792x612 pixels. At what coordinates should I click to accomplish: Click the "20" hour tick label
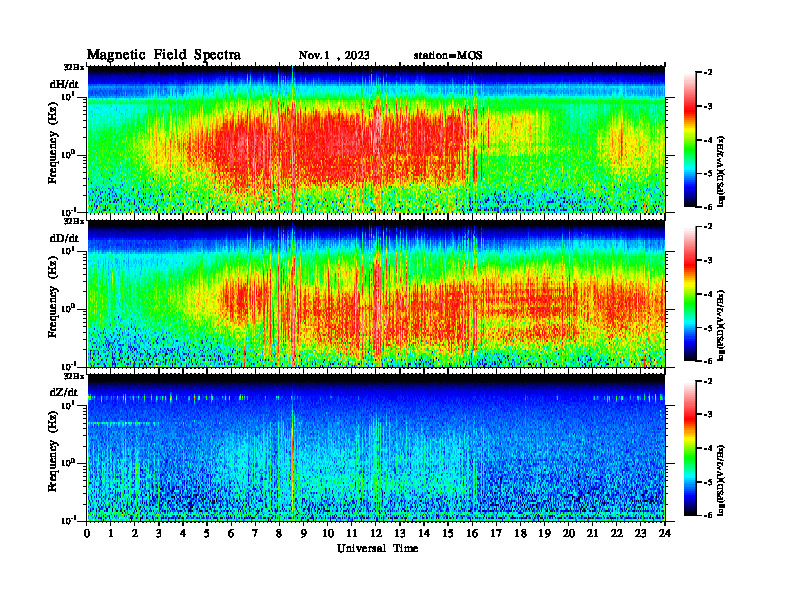coord(568,533)
